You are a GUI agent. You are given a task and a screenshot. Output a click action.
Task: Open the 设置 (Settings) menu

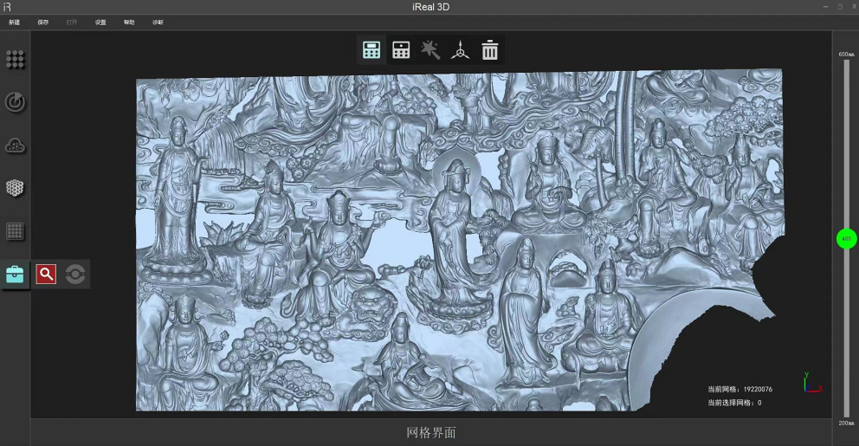tap(100, 22)
